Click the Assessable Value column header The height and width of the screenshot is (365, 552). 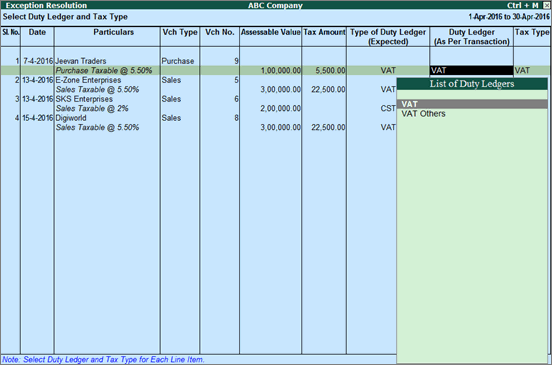270,32
